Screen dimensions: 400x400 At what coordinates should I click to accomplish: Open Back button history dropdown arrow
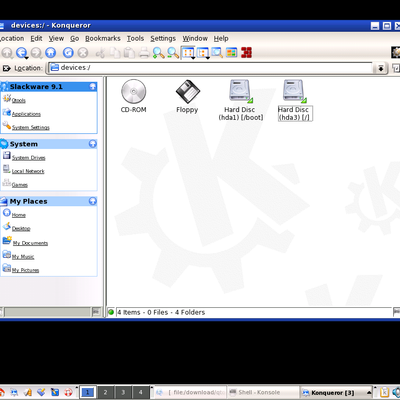(x=26, y=58)
